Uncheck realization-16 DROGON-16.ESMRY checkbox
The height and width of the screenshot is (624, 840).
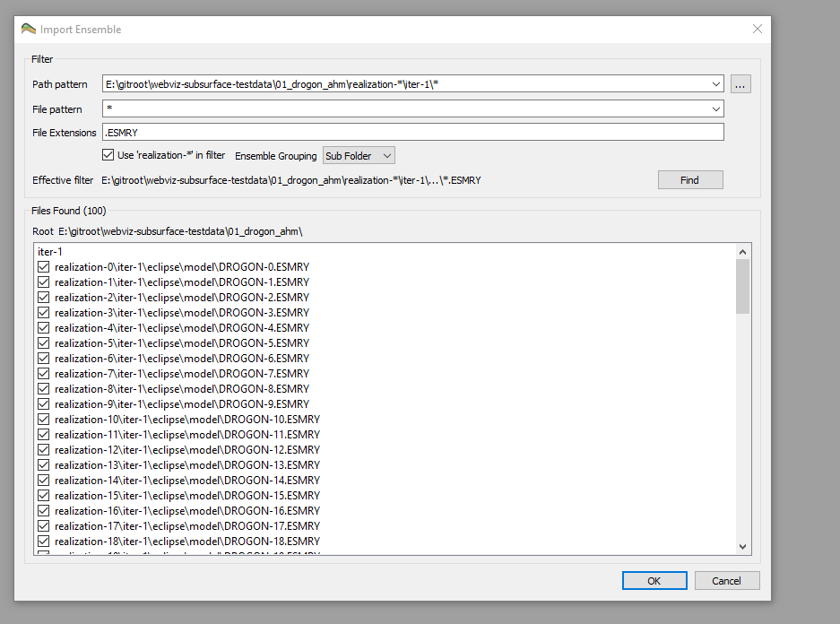pos(44,511)
